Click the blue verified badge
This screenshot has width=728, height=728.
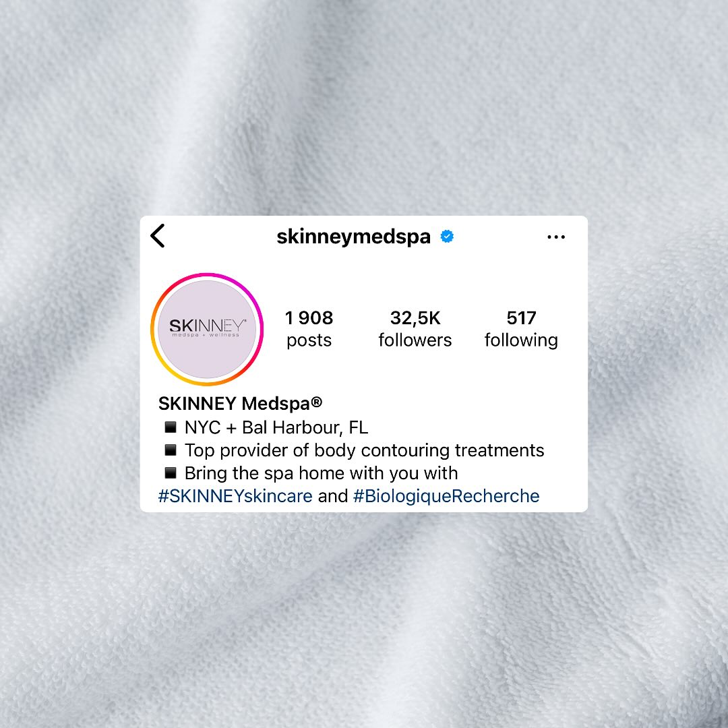447,237
